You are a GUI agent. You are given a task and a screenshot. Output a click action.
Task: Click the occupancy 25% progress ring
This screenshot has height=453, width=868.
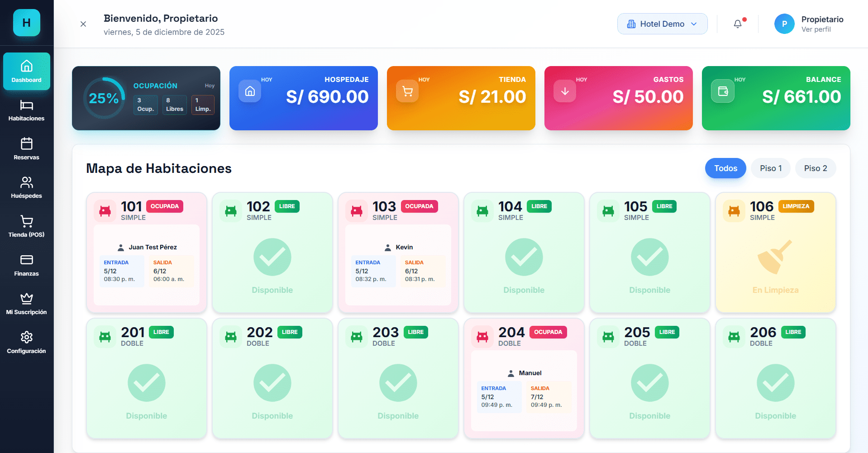(x=104, y=98)
